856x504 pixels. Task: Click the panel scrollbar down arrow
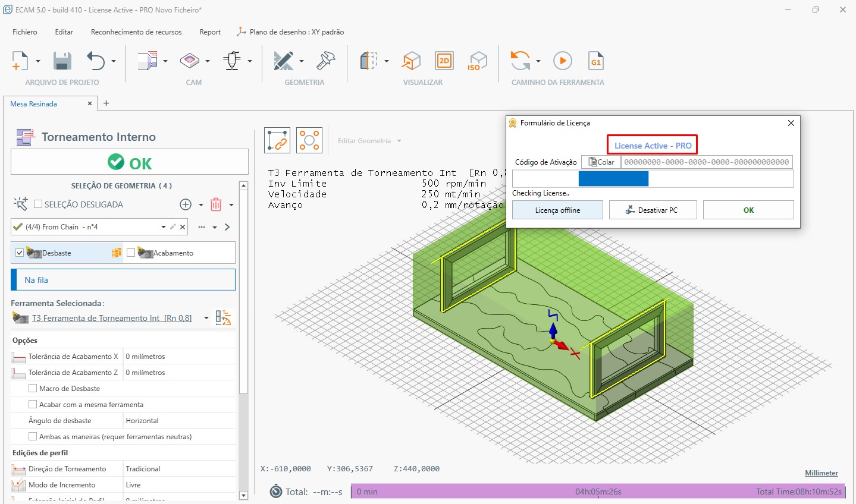click(243, 495)
